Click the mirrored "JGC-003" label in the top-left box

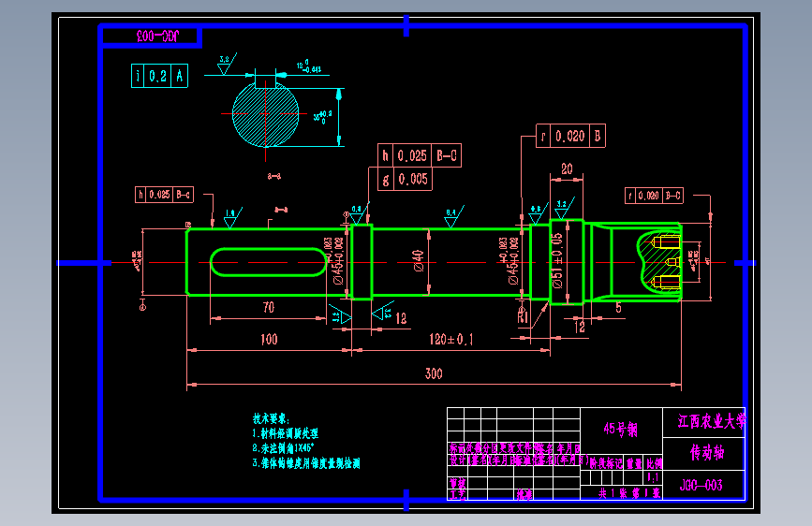[157, 36]
